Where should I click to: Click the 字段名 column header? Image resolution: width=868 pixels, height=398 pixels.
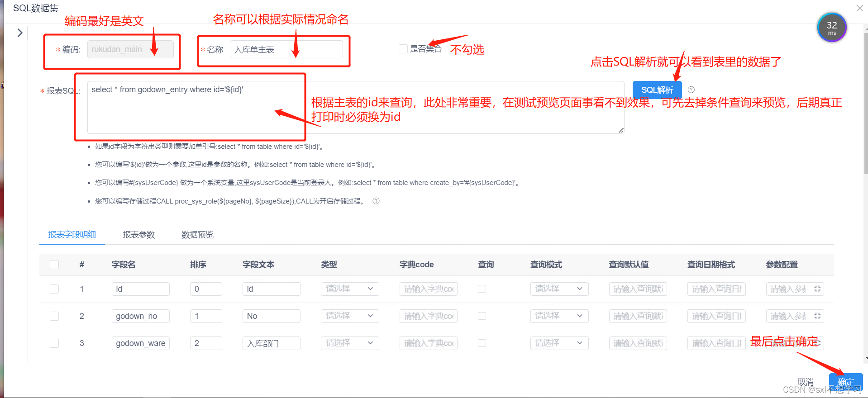(x=124, y=265)
